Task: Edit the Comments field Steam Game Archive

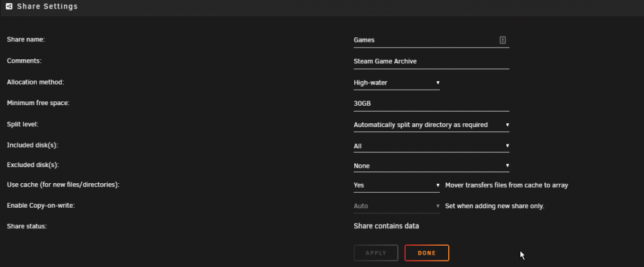Action: pos(431,61)
